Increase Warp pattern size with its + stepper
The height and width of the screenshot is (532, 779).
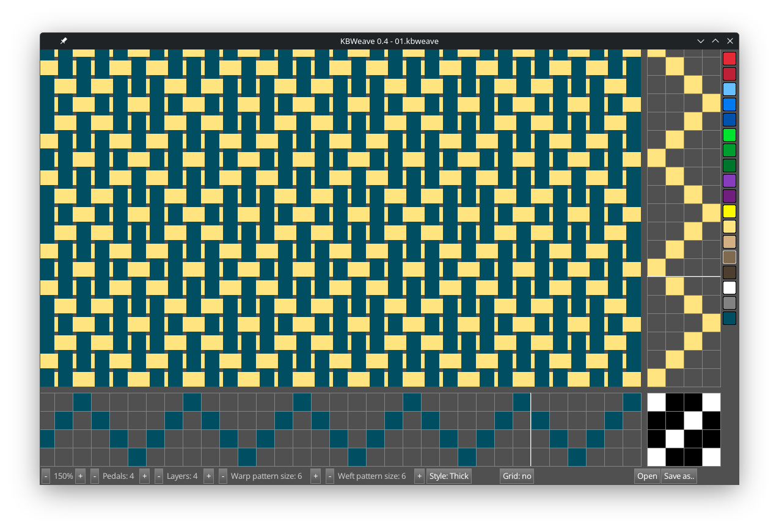coord(315,476)
